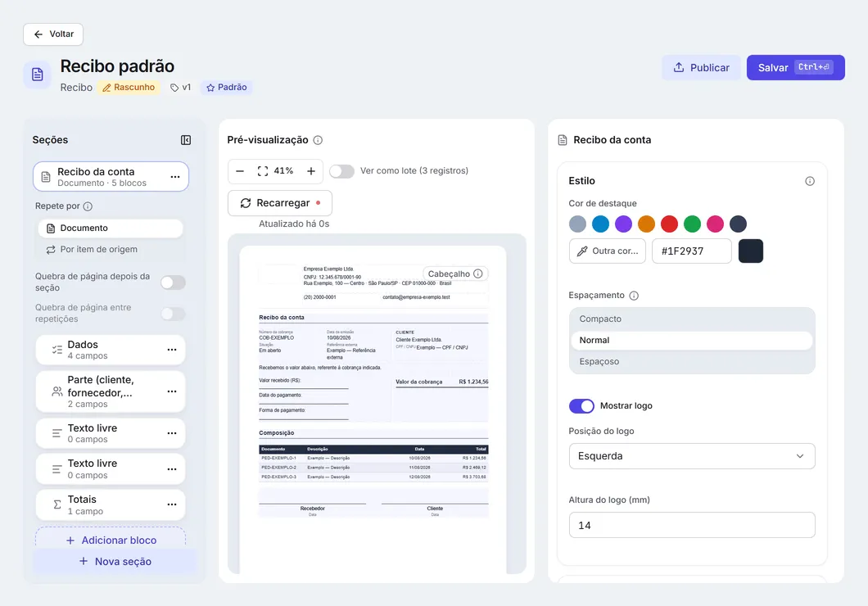Click the current color preview swatch
The image size is (868, 606).
pyautogui.click(x=751, y=251)
